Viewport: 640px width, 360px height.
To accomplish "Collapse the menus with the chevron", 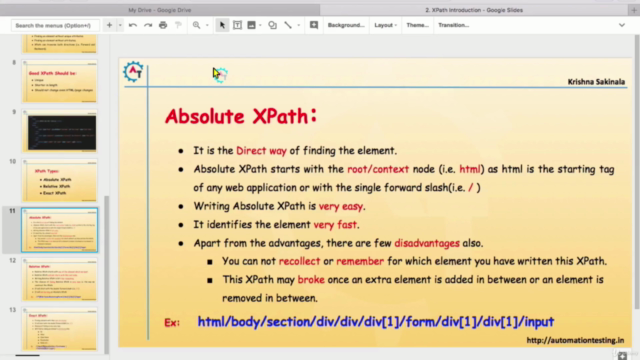I will 622,25.
